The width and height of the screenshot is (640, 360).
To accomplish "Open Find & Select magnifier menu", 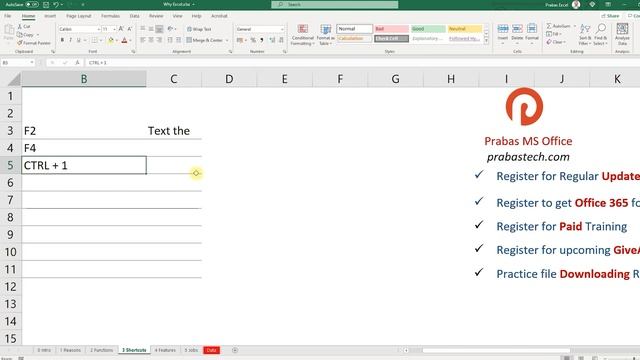I will point(600,34).
